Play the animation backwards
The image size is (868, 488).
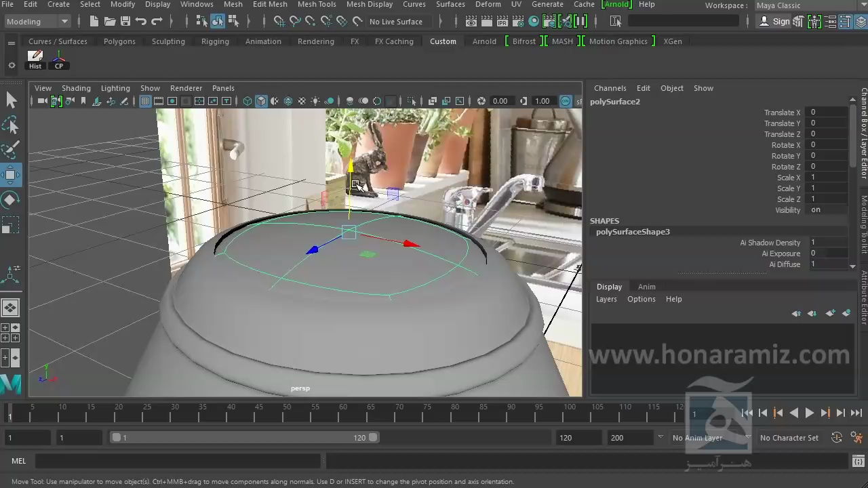click(794, 413)
